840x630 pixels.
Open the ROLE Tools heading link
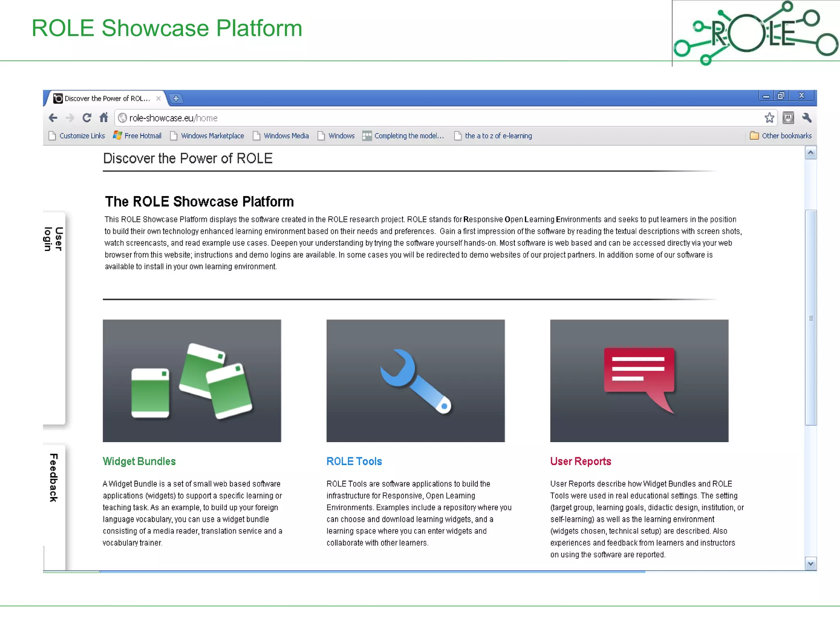point(354,461)
